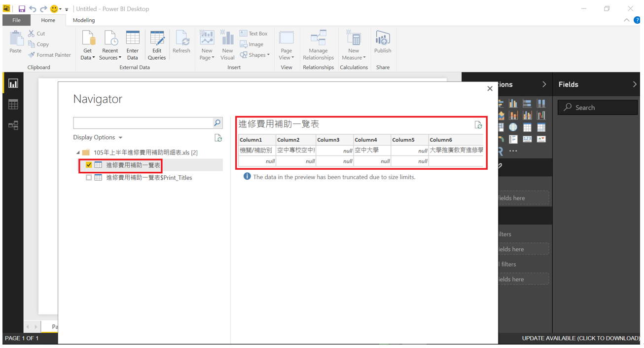Select the clustered column chart visual

[x=513, y=103]
